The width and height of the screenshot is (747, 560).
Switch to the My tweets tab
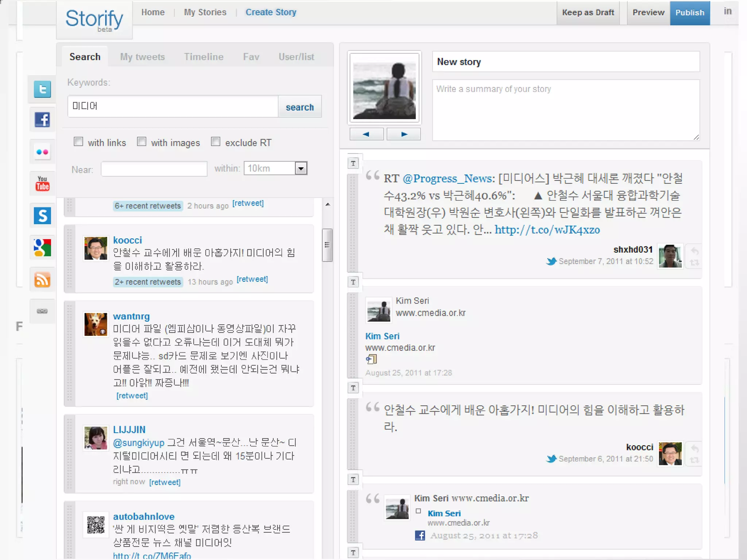point(142,57)
